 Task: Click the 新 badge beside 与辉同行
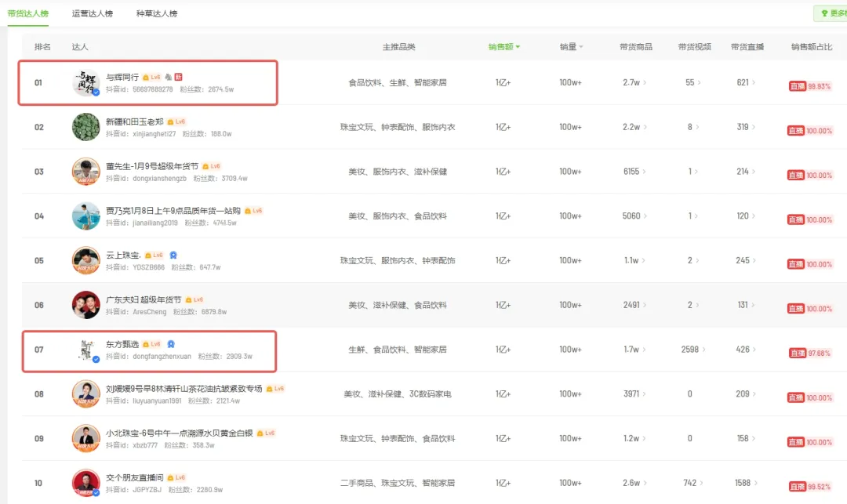(x=178, y=77)
